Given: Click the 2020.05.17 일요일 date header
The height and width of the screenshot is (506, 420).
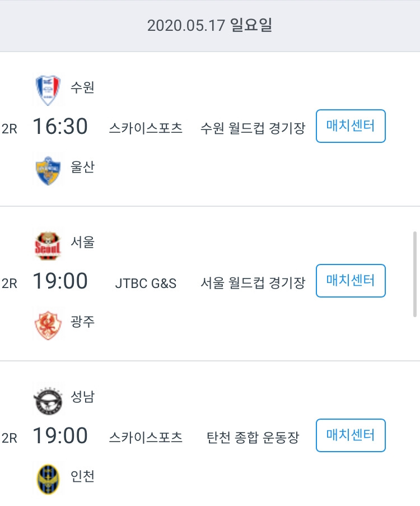Looking at the screenshot, I should point(210,25).
